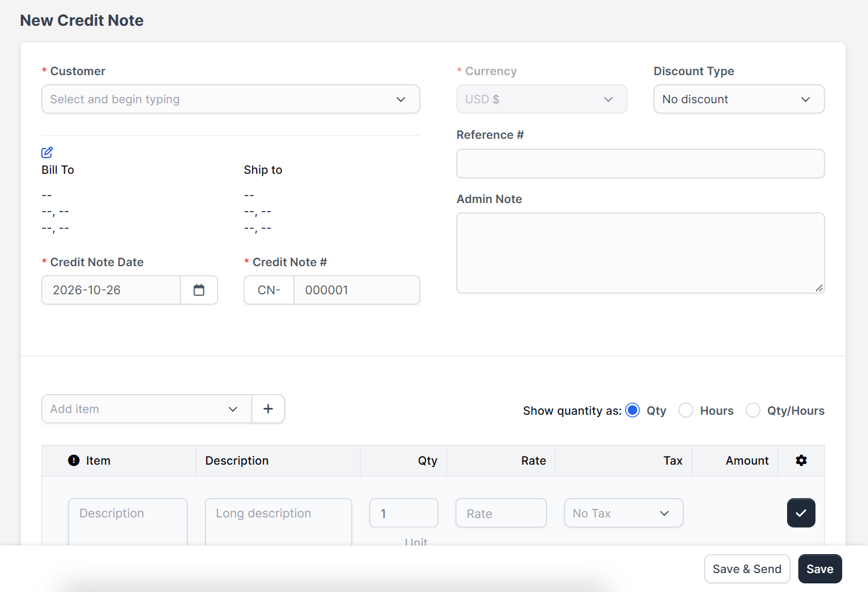The width and height of the screenshot is (868, 592).
Task: Open the Customer dropdown
Action: [231, 99]
